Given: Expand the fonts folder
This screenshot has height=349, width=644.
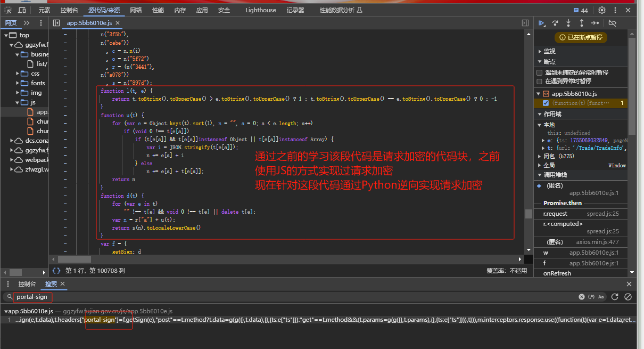Looking at the screenshot, I should click(x=18, y=83).
